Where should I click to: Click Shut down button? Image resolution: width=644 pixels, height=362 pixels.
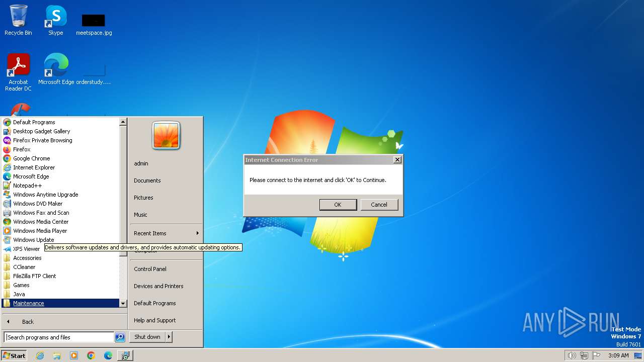[x=147, y=337]
